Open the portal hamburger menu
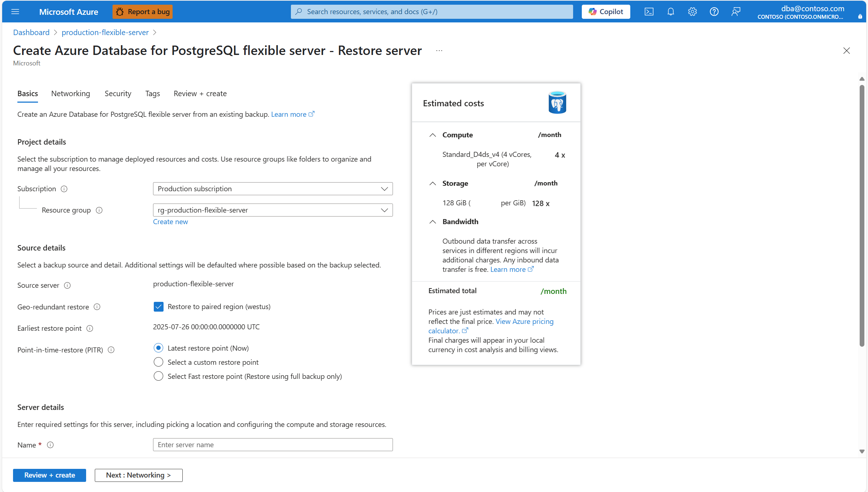868x492 pixels. (x=15, y=12)
